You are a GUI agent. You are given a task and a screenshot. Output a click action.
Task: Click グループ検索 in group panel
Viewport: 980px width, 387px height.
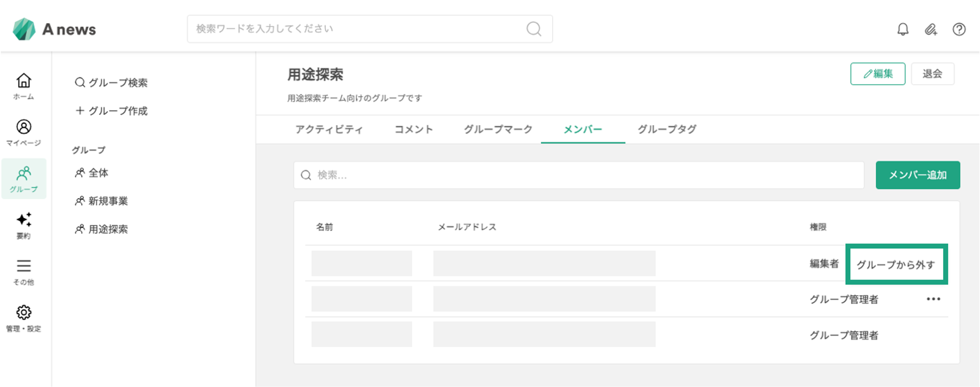[x=111, y=83]
